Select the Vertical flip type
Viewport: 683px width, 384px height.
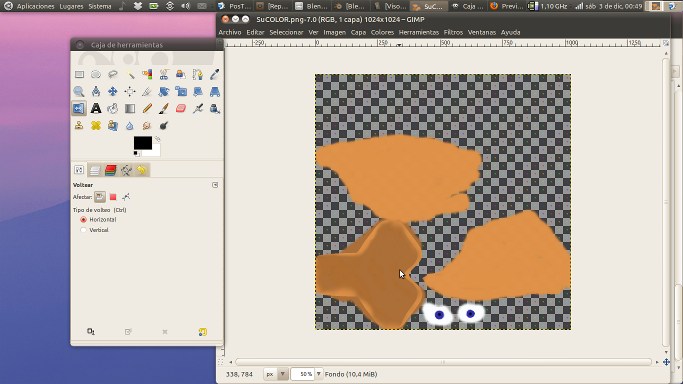coord(84,230)
